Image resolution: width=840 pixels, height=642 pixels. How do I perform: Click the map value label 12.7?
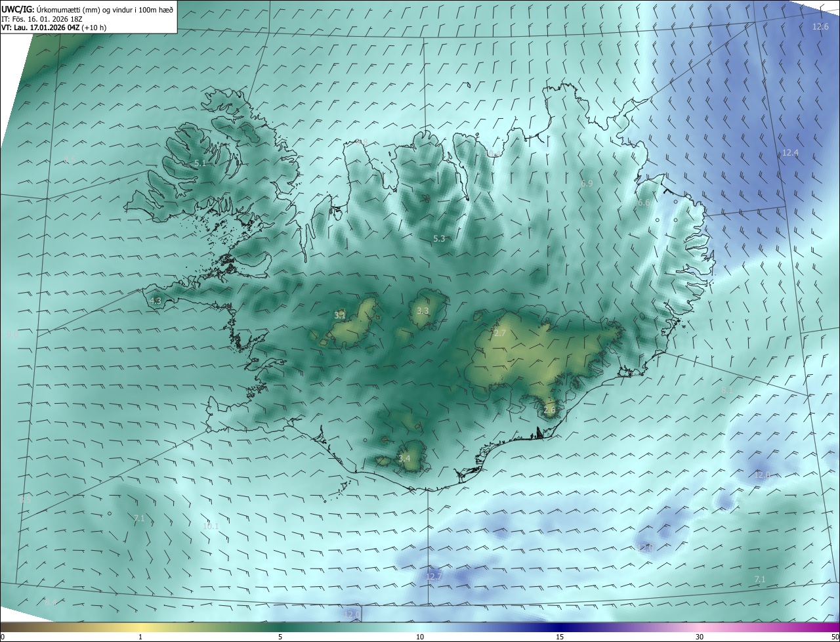pos(434,577)
